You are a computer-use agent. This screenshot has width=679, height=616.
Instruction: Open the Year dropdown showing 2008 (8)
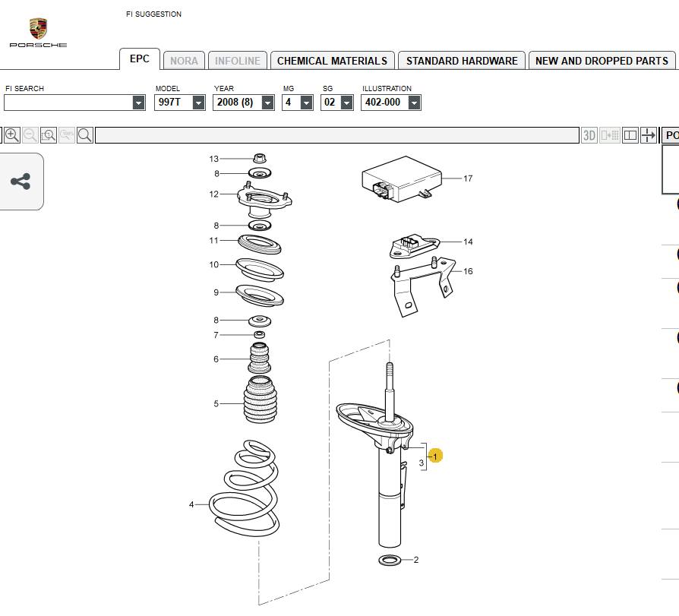267,103
